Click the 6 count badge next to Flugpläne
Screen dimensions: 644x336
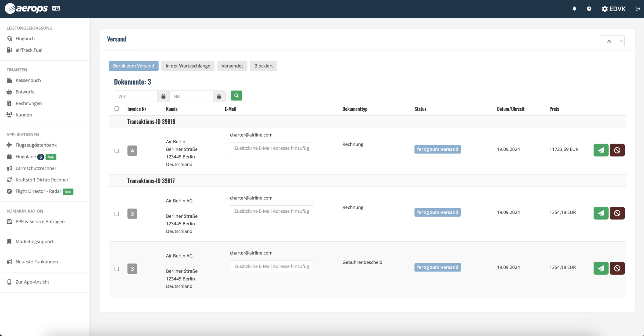(41, 157)
